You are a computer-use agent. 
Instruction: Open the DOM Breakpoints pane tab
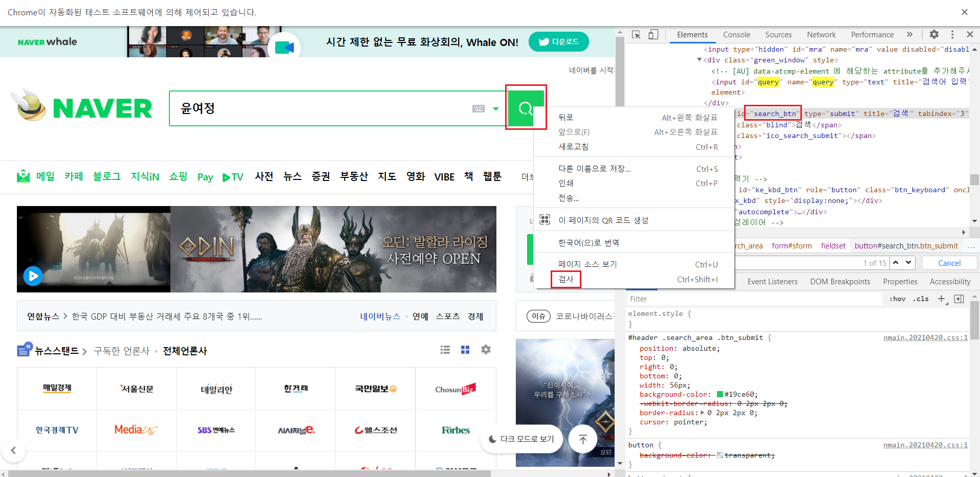tap(840, 282)
